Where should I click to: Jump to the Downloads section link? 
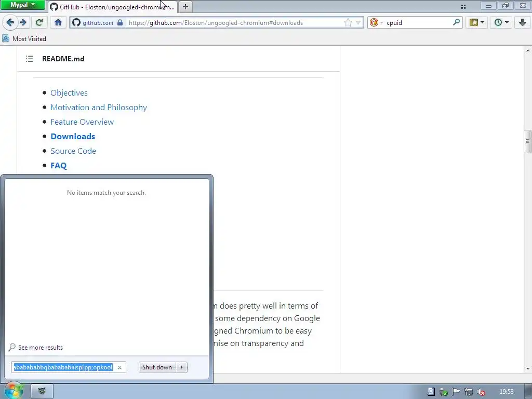tap(73, 137)
